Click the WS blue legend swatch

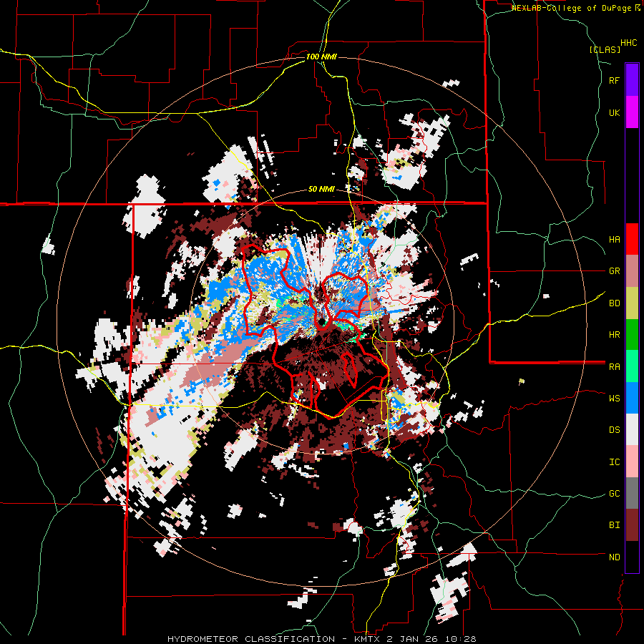(x=632, y=398)
